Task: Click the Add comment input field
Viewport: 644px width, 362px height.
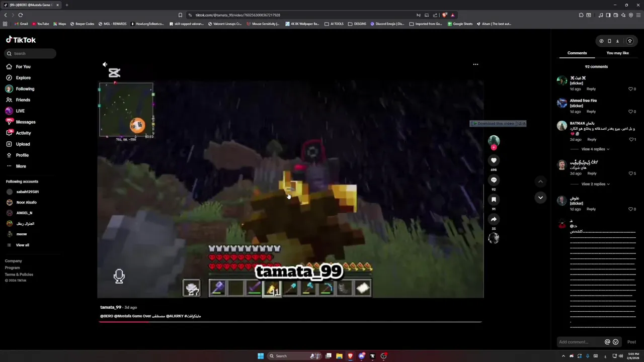Action: [580, 342]
